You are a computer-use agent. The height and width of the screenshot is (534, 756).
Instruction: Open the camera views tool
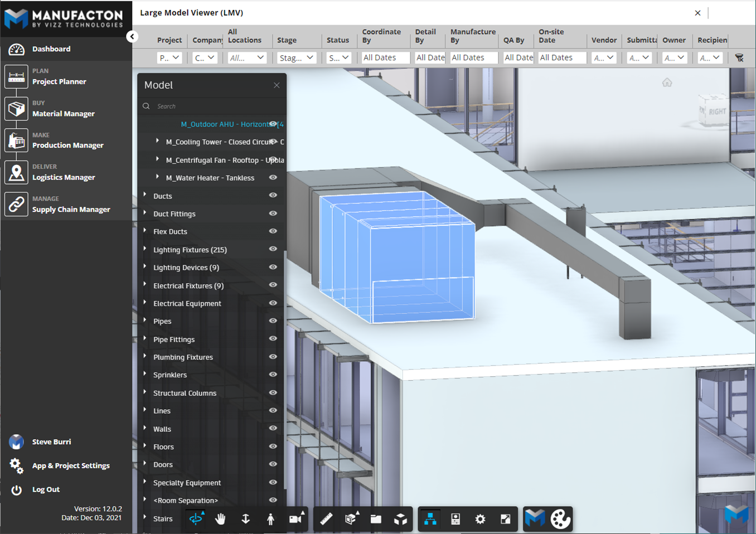coord(295,519)
